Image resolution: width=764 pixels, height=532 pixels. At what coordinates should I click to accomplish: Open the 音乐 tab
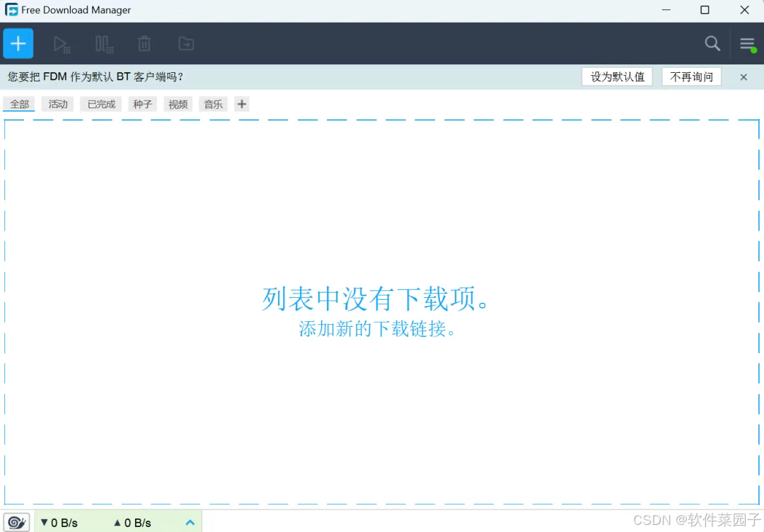[214, 104]
